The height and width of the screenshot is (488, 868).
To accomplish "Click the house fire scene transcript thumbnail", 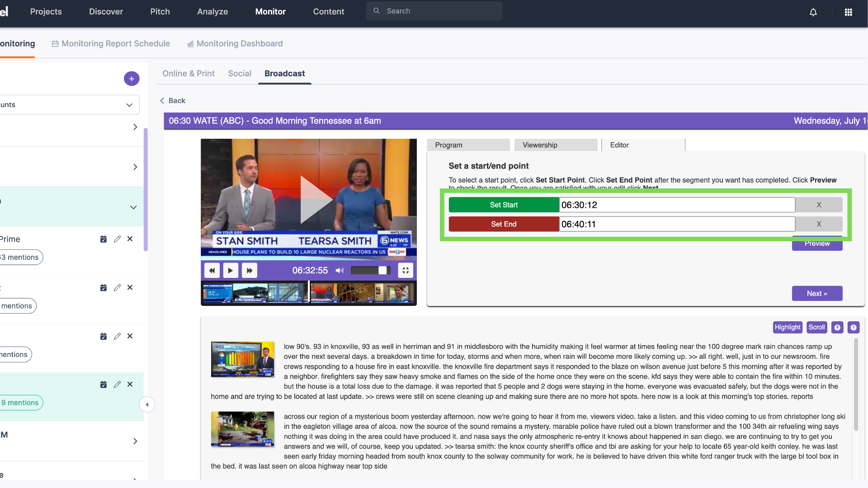I will [243, 429].
